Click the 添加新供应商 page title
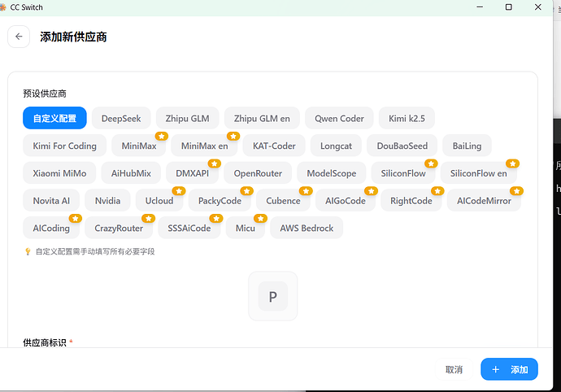The width and height of the screenshot is (561, 392). pos(73,37)
